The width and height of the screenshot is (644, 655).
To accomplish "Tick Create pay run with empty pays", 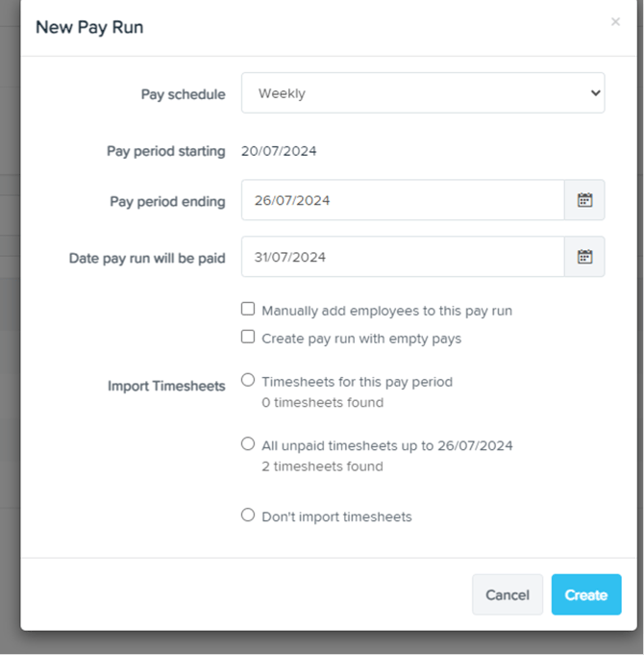I will pos(248,338).
